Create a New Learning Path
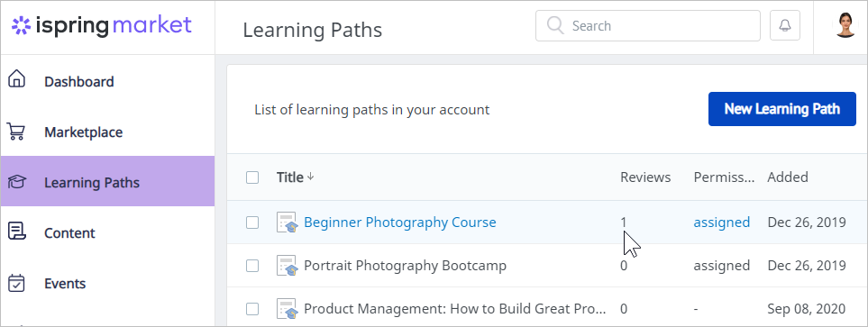Image resolution: width=868 pixels, height=327 pixels. click(782, 109)
